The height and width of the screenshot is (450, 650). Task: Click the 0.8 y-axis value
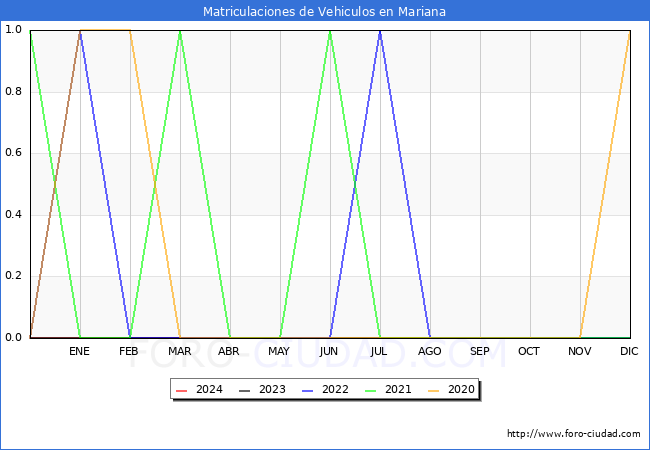coord(13,91)
